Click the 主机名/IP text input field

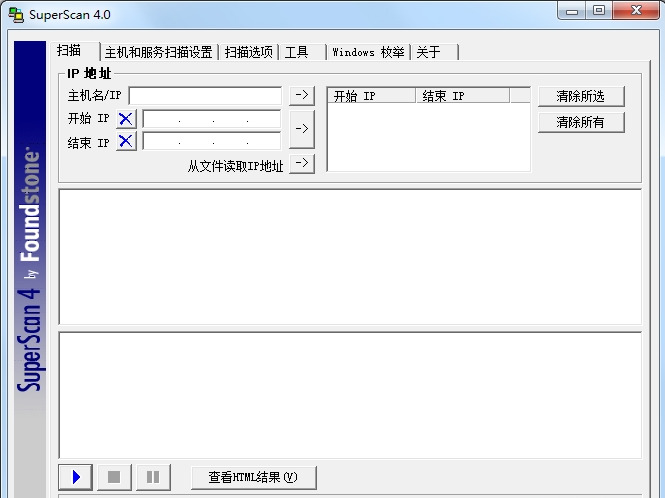(205, 95)
